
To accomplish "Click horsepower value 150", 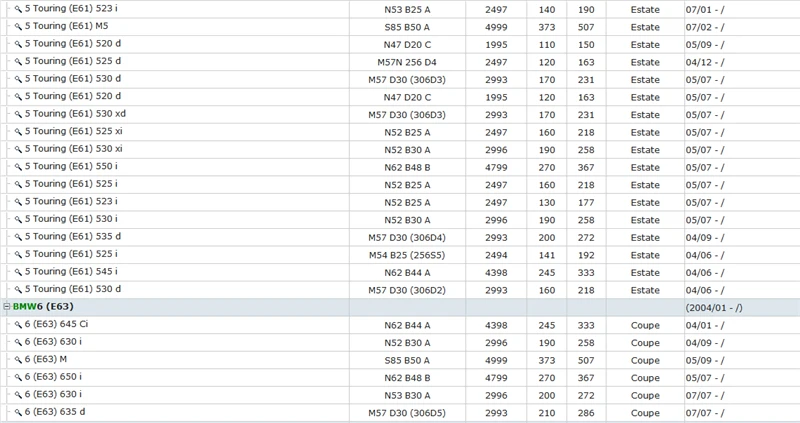I will tap(586, 45).
